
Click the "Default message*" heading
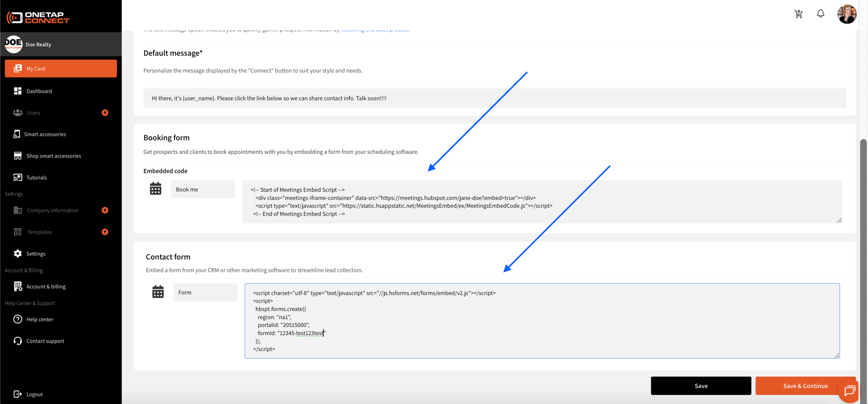click(173, 53)
